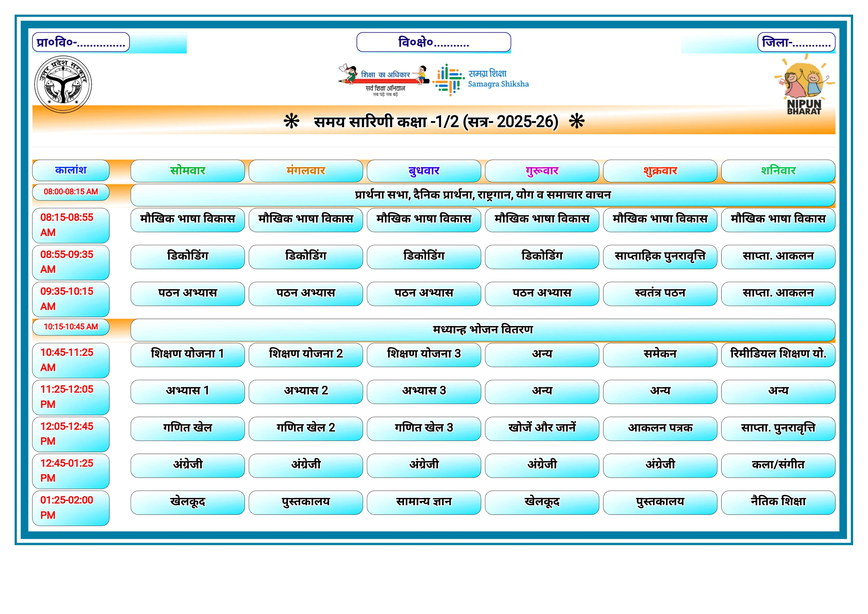Click the वि०क्षे० block name field
This screenshot has width=868, height=614.
coord(434,42)
